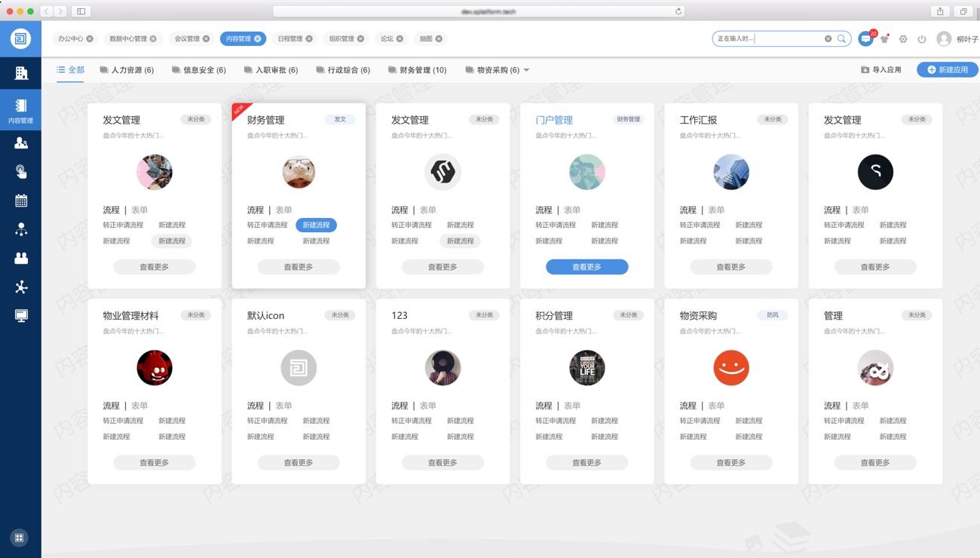Screen dimensions: 980x558
Task: Click the grid apps icon at sidebar bottom
Action: click(20, 538)
